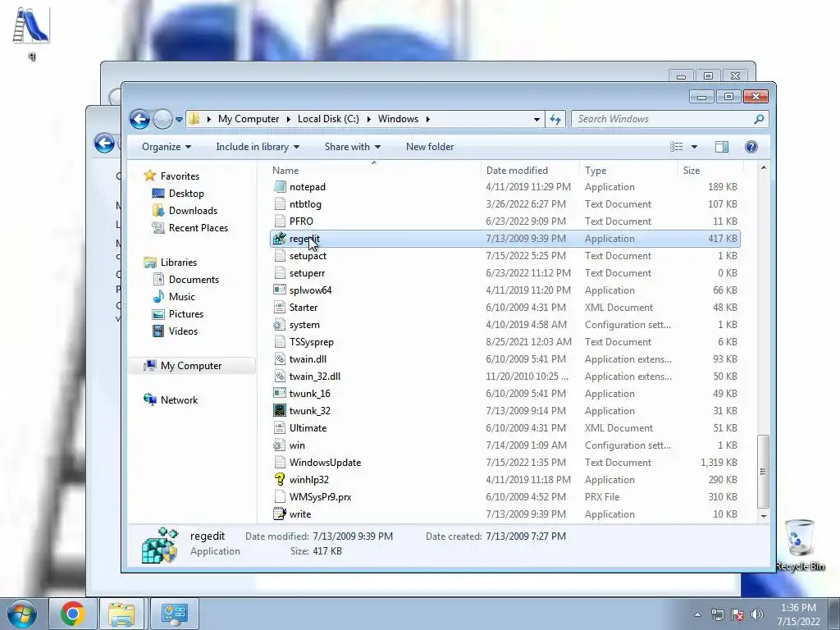Select the Ultimate XML document icon

280,428
